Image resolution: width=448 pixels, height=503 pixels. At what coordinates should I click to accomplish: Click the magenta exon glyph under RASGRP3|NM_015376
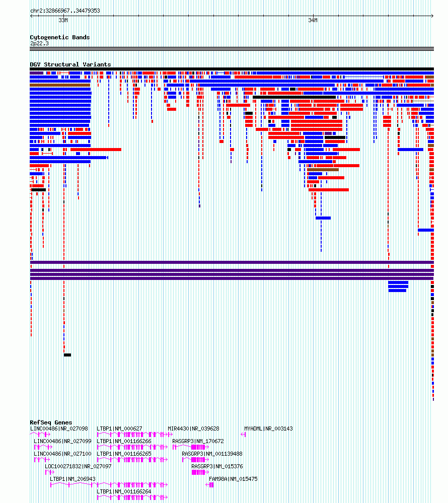tap(200, 472)
